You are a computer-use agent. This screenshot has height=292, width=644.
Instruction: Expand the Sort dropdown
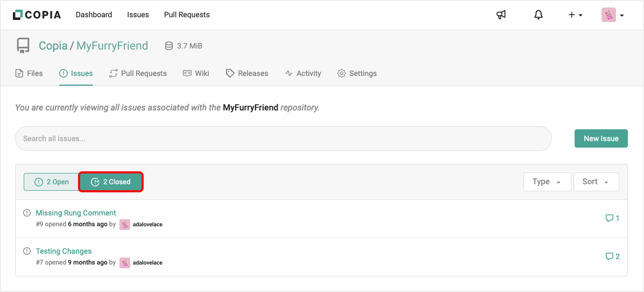pos(596,182)
